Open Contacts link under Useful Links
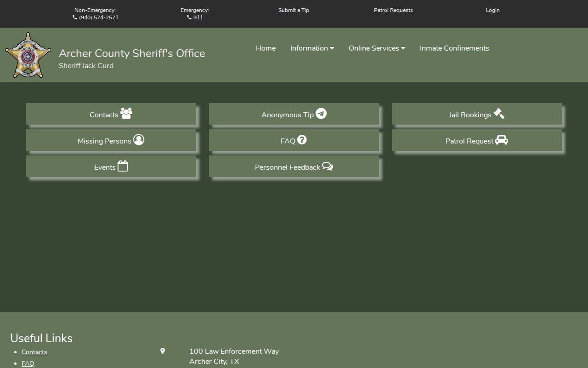 (34, 352)
